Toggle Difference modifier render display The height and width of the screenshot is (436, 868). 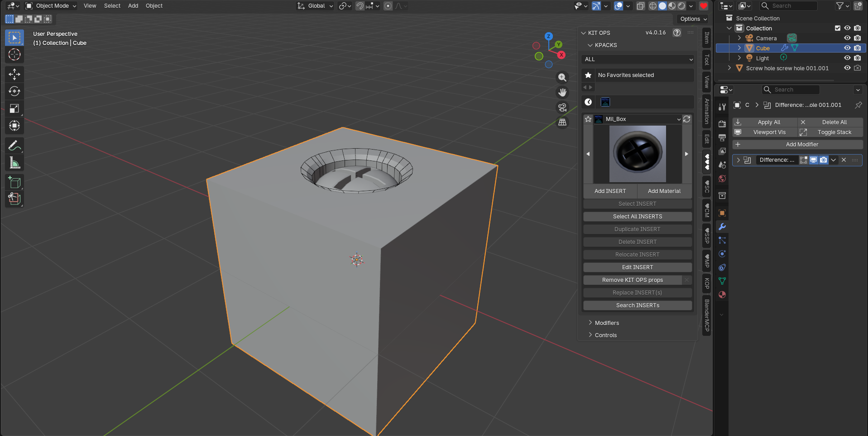click(824, 160)
